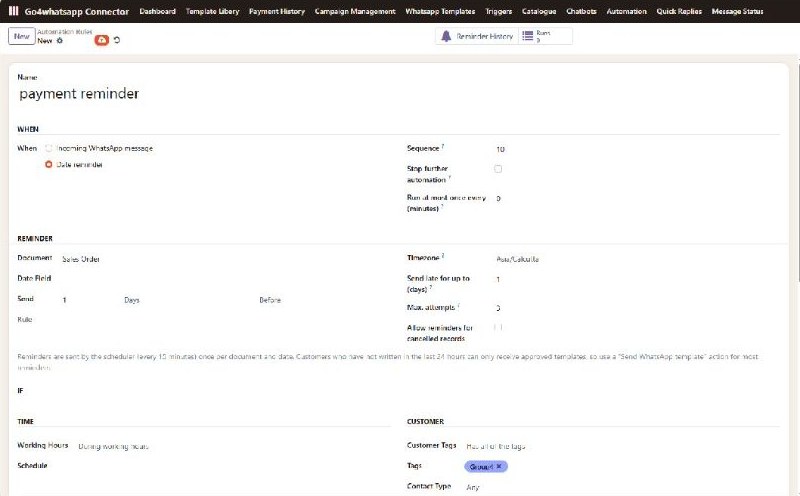Open the Automation menu

(x=626, y=11)
